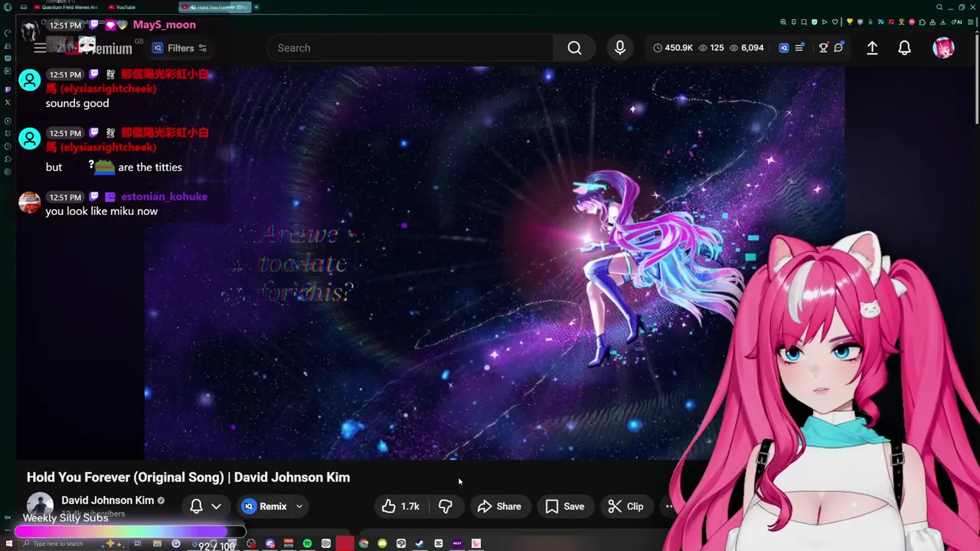Click the play-arrow toolbar icon
980x551 pixels.
[x=825, y=21]
